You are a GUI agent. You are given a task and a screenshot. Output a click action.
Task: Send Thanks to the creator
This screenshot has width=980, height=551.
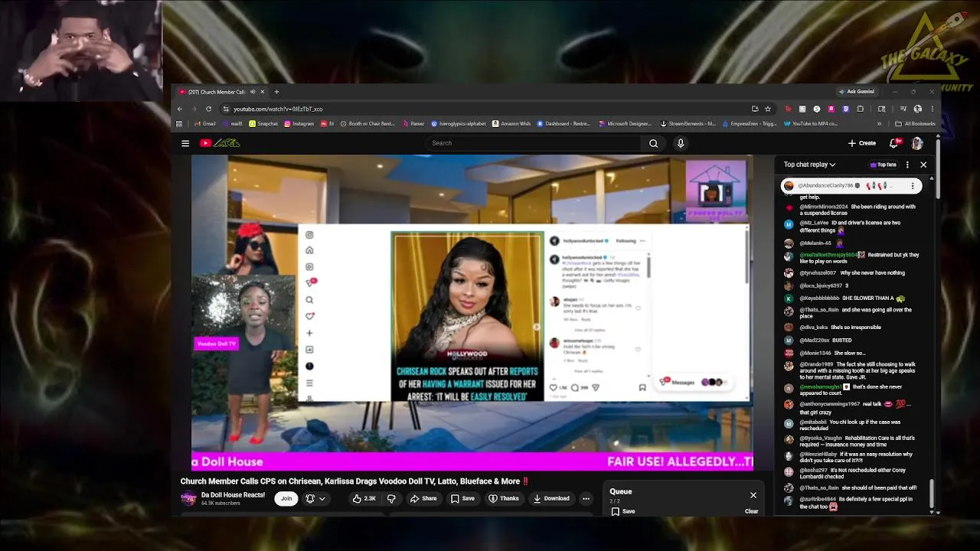(504, 499)
